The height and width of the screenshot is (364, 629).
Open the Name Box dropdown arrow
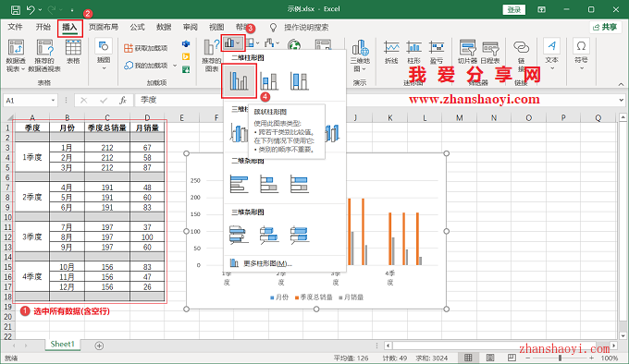coord(53,100)
